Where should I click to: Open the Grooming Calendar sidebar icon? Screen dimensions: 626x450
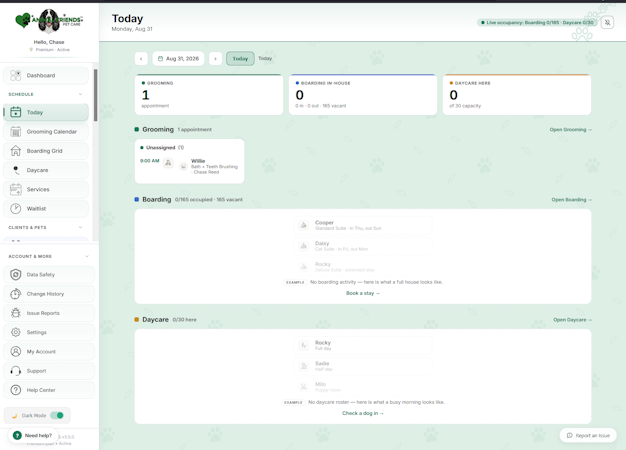[16, 131]
